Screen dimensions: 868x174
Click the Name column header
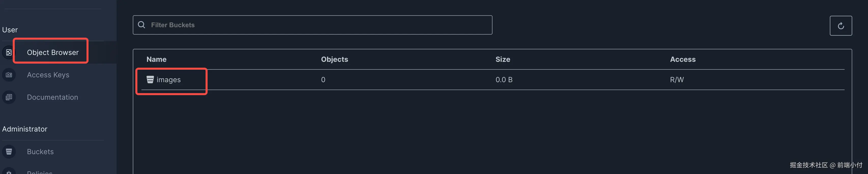(156, 59)
